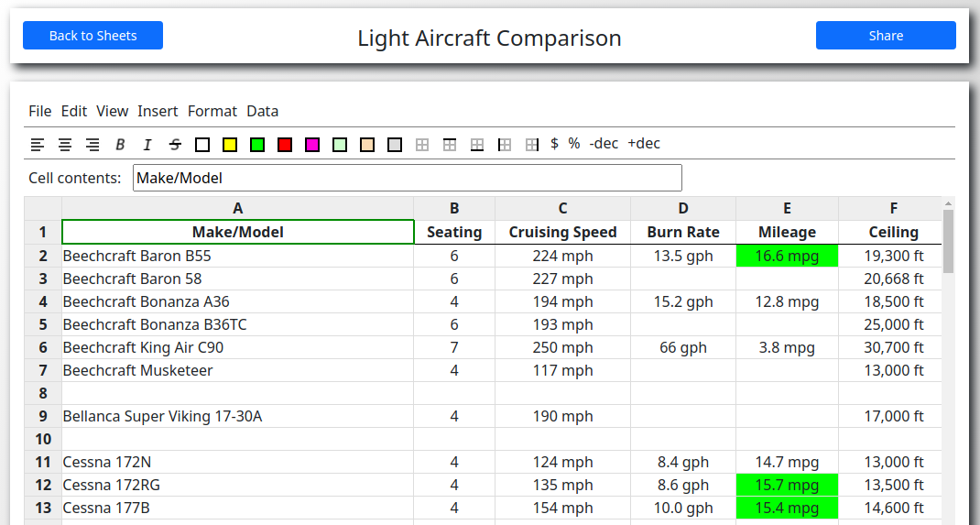Set cell background to pale green
Image resolution: width=980 pixels, height=525 pixels.
340,145
